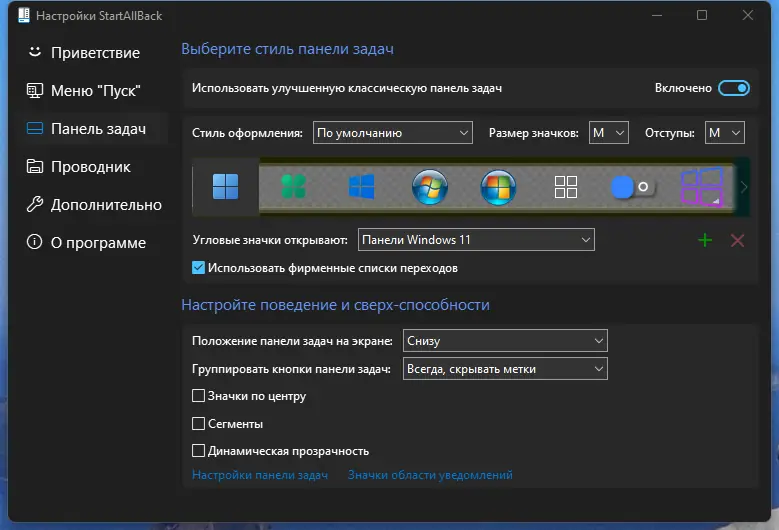Click the folder icon beside Проводник
Screen dimensions: 779x530
(x=34, y=166)
